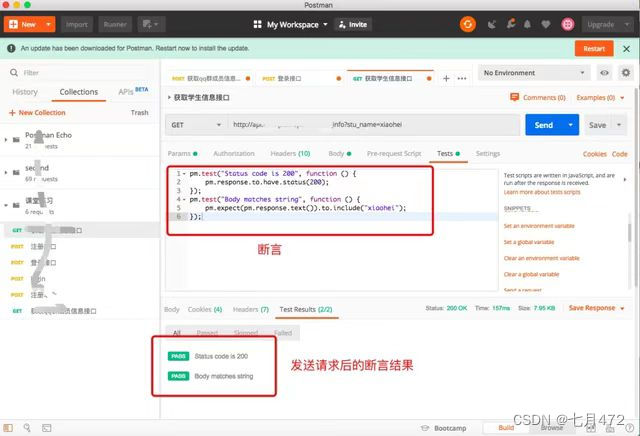
Task: Open the Save Response dropdown
Action: pos(596,308)
